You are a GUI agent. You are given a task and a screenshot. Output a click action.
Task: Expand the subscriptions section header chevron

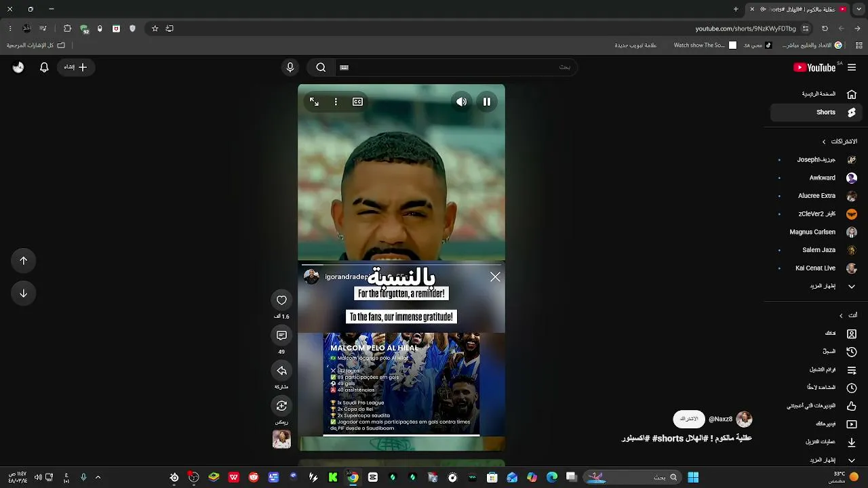[x=824, y=142]
